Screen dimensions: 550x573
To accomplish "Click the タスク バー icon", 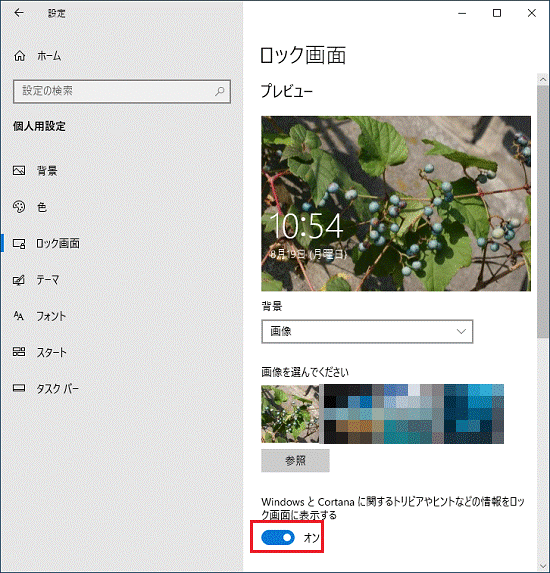I will tap(19, 388).
